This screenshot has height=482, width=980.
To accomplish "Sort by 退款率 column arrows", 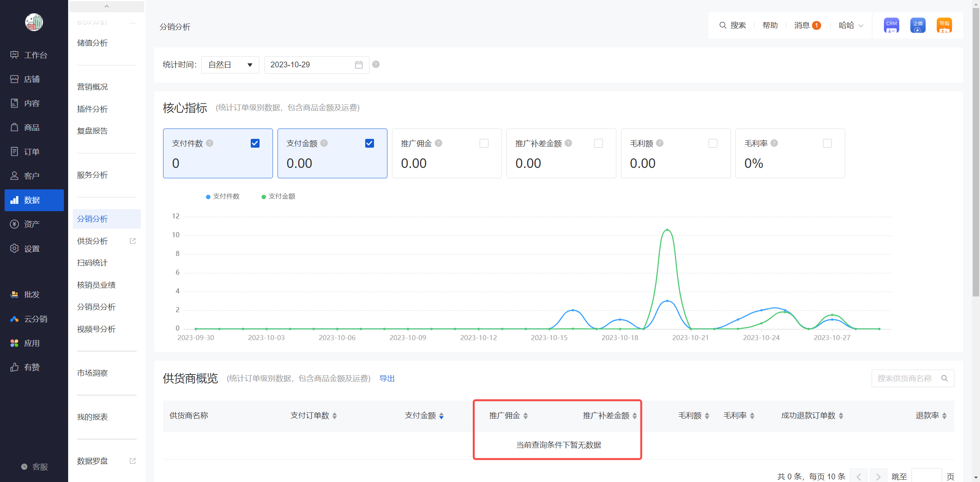I will (x=944, y=416).
